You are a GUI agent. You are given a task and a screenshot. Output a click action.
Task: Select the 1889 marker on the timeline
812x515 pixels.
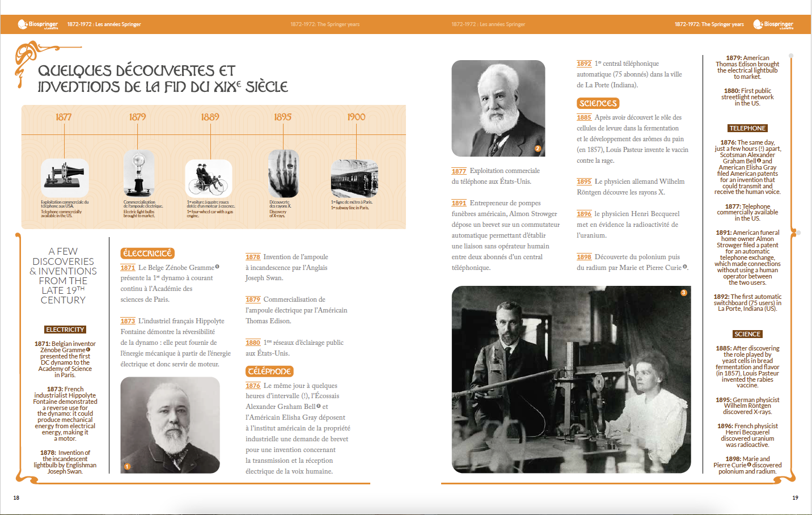[x=210, y=117]
